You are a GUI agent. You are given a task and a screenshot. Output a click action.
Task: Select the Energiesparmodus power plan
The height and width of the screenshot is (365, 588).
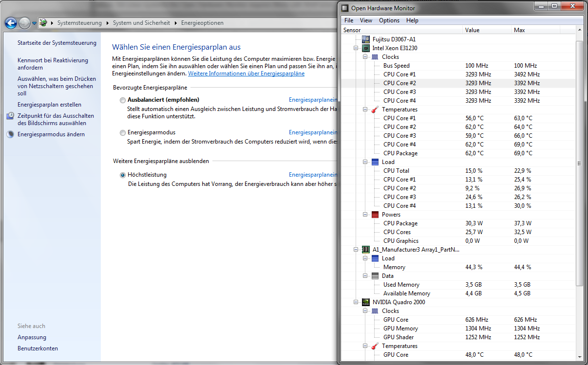123,133
